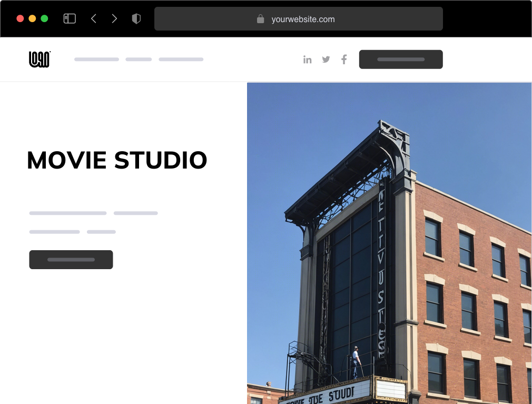Open the third navigation menu item
The height and width of the screenshot is (404, 532).
[x=181, y=60]
